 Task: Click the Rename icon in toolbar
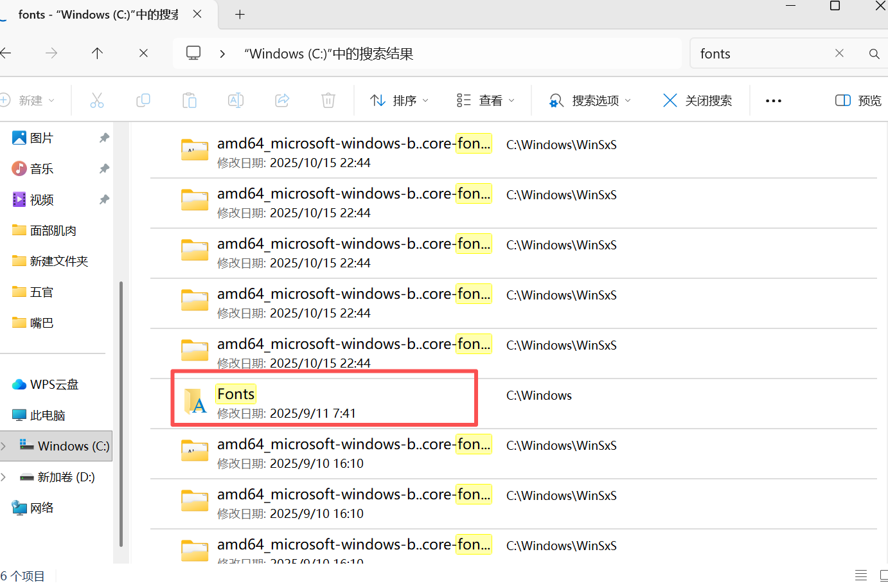point(236,100)
